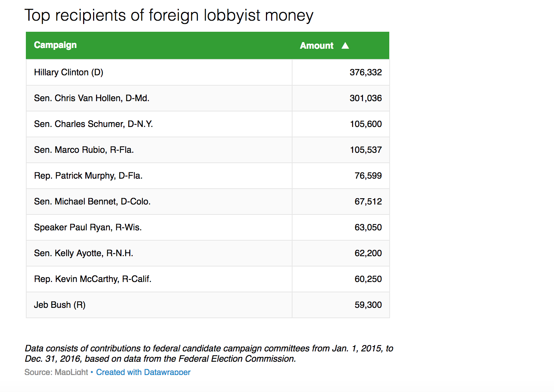554x392 pixels.
Task: Select the 301,036 amount value
Action: click(x=366, y=98)
